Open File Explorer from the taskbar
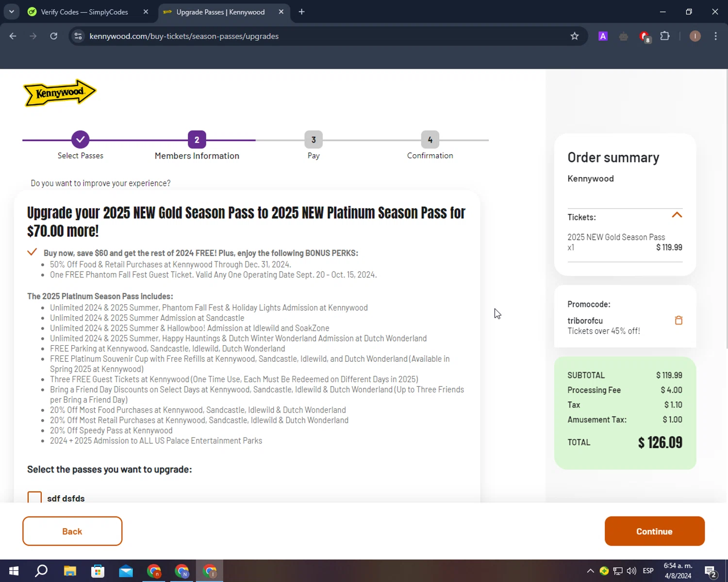This screenshot has width=728, height=582. click(x=70, y=571)
